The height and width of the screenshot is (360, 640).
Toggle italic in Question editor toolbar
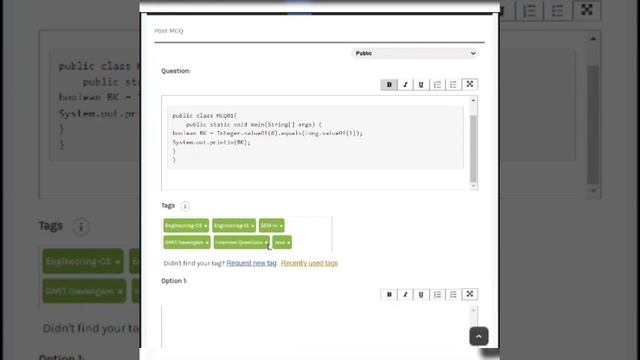click(405, 84)
